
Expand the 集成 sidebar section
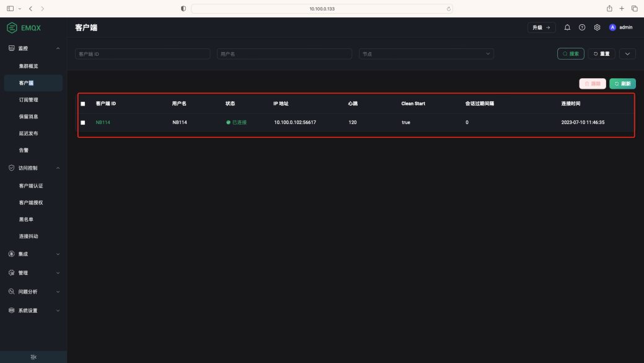click(x=33, y=254)
